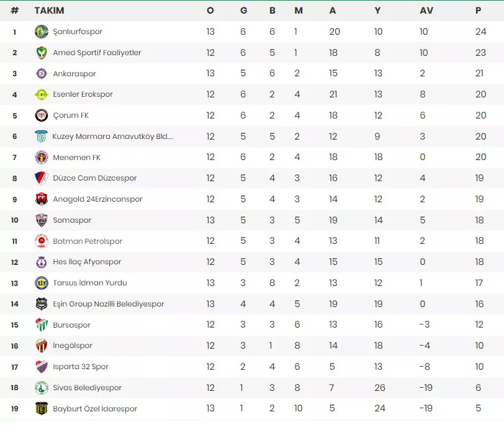
Task: Select the Batman Petrolspor table row name
Action: [88, 241]
